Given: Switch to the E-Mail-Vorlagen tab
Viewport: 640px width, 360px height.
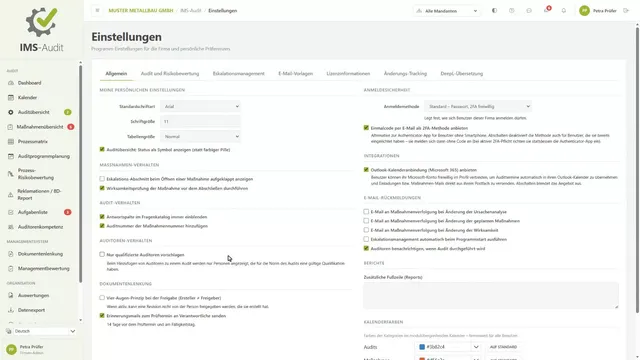Looking at the screenshot, I should pyautogui.click(x=296, y=73).
